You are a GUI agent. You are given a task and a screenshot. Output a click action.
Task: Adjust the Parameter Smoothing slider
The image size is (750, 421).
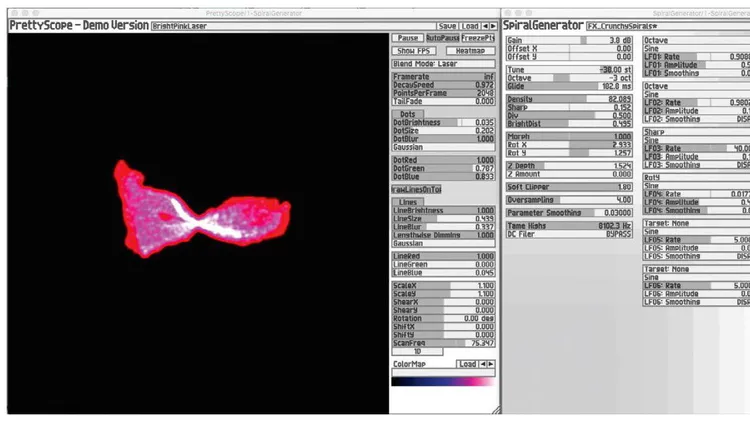pos(569,213)
